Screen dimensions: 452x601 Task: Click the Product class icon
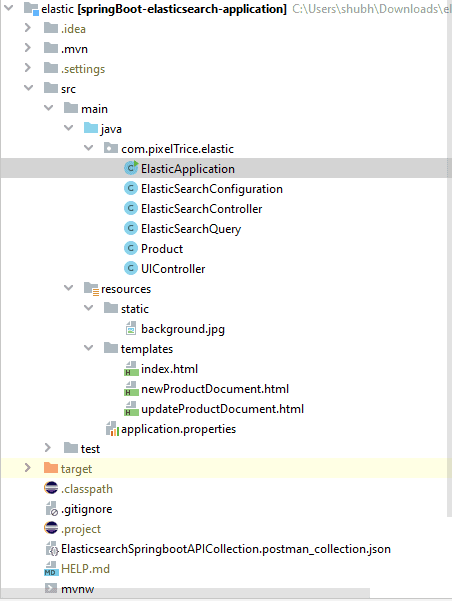131,248
